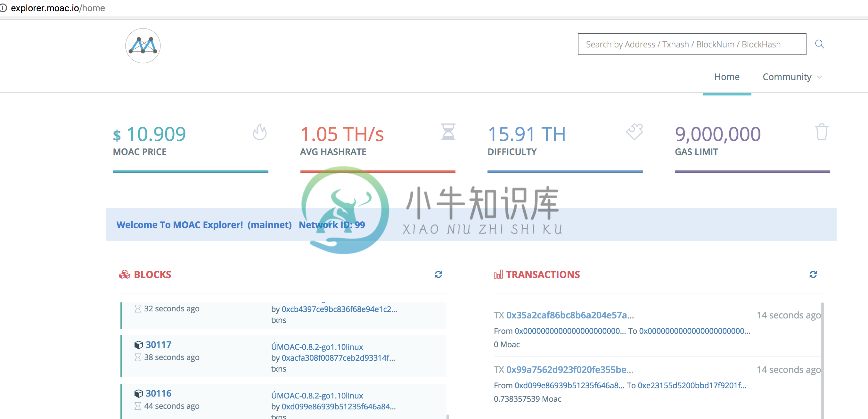Click the Transactions bar chart icon
The height and width of the screenshot is (419, 868).
click(x=498, y=275)
